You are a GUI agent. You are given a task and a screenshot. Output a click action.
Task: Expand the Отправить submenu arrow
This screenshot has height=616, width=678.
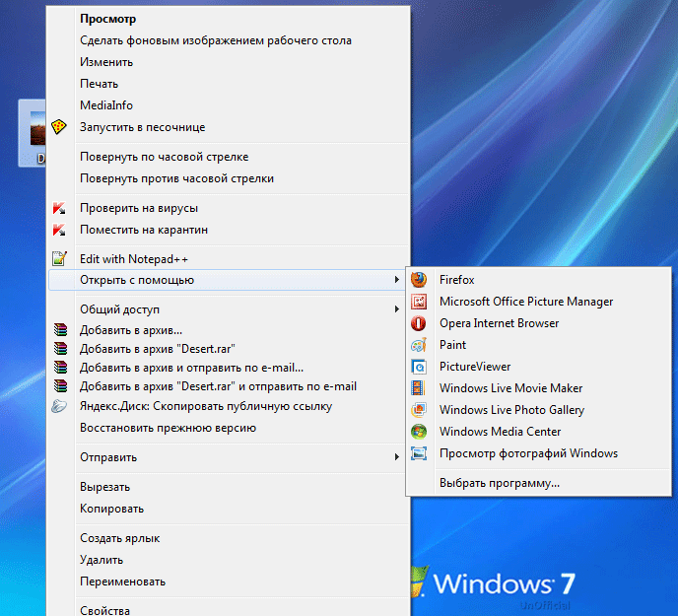(x=396, y=457)
